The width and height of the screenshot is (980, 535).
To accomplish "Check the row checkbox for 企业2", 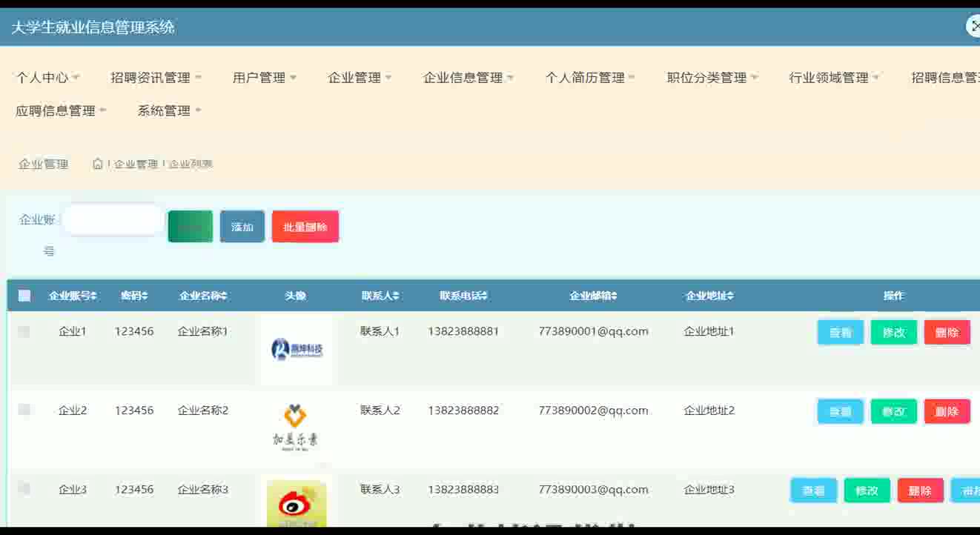I will click(x=24, y=409).
